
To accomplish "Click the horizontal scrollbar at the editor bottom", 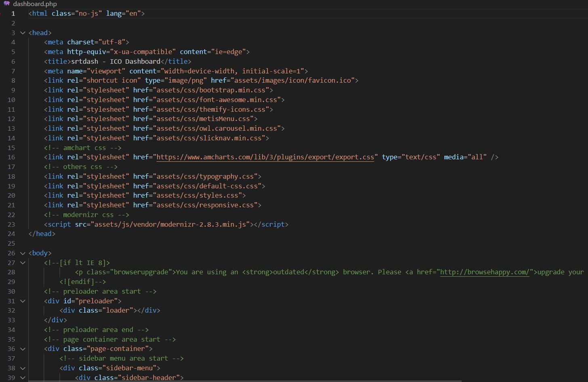I will tap(245, 380).
